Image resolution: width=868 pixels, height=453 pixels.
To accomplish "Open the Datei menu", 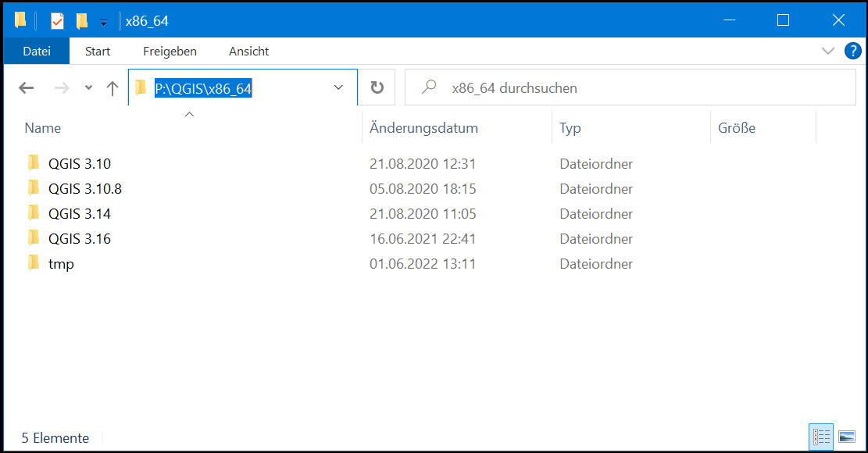I will pos(37,52).
